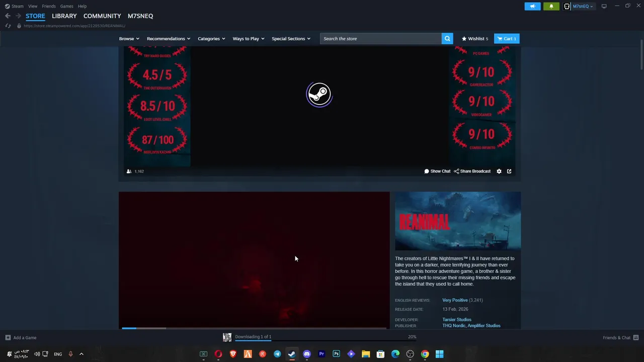The width and height of the screenshot is (644, 362).
Task: Switch to the LIBRARY tab
Action: (x=64, y=16)
